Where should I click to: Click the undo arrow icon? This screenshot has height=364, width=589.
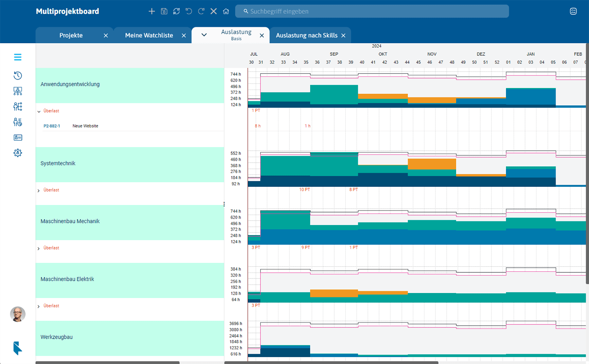pyautogui.click(x=189, y=11)
